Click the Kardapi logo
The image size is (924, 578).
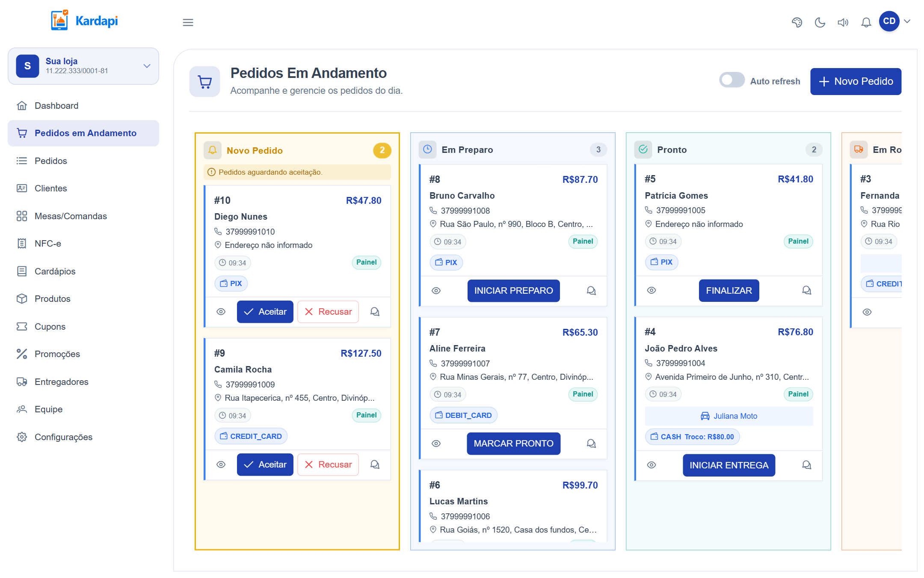[x=84, y=21]
